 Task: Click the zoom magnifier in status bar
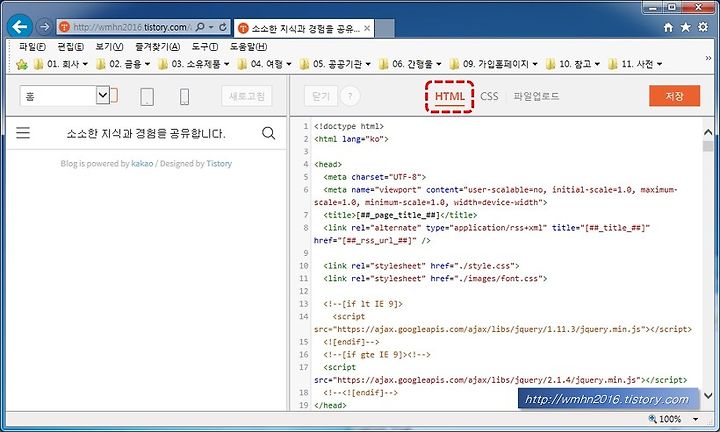[x=652, y=418]
